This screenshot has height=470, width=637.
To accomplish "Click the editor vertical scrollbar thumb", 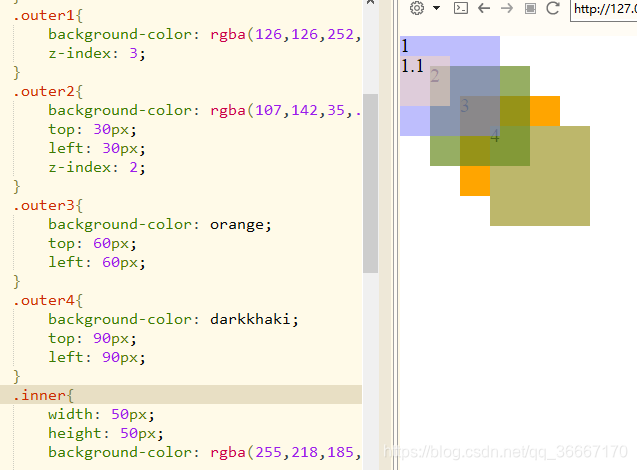I will (x=370, y=183).
